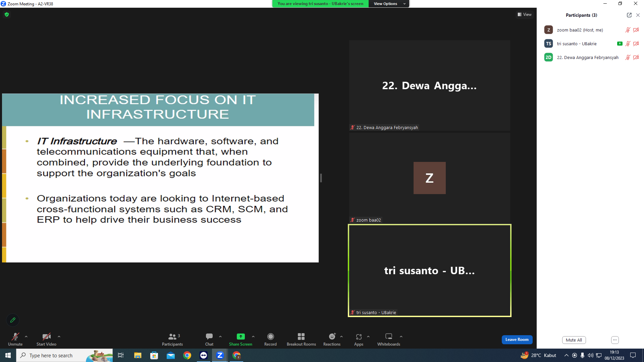Toggle the Participants panel button
Screen dimensions: 644x362
172,339
